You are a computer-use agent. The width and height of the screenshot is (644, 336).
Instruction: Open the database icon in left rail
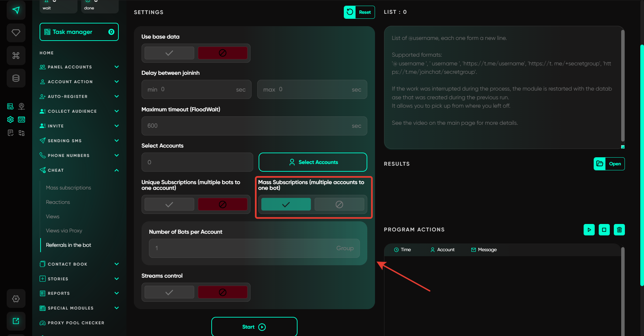16,78
